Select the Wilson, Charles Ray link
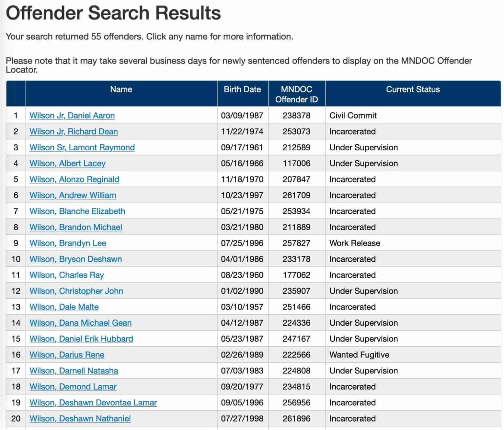 (x=67, y=275)
